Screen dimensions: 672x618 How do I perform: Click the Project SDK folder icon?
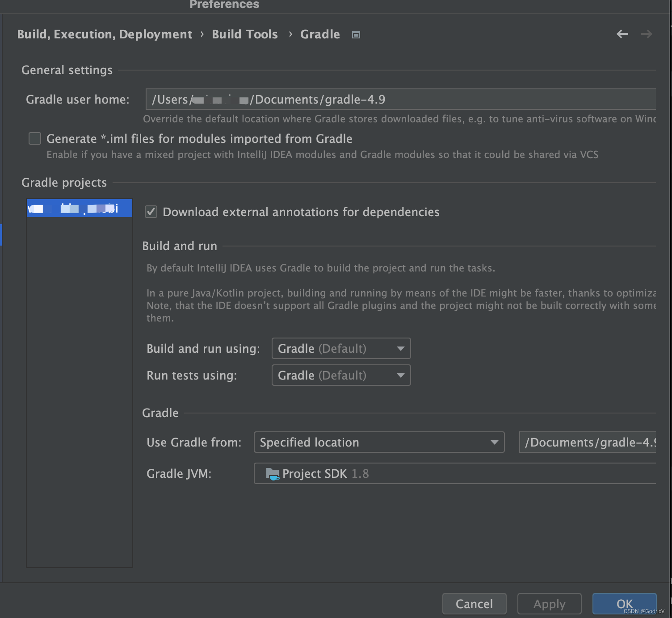click(272, 474)
